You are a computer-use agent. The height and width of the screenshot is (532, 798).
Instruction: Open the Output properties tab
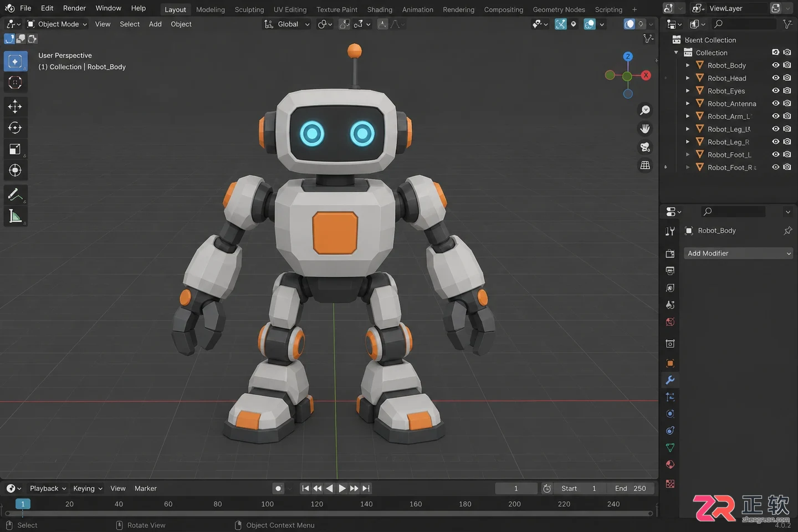670,271
